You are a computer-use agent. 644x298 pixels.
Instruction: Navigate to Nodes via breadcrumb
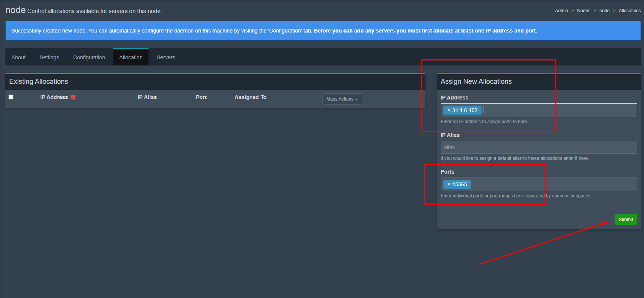pos(584,11)
